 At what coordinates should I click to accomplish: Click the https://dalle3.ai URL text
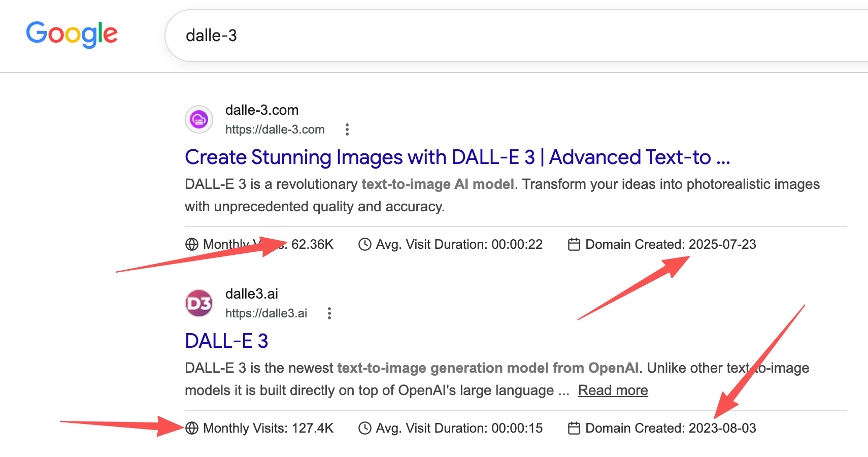click(266, 313)
